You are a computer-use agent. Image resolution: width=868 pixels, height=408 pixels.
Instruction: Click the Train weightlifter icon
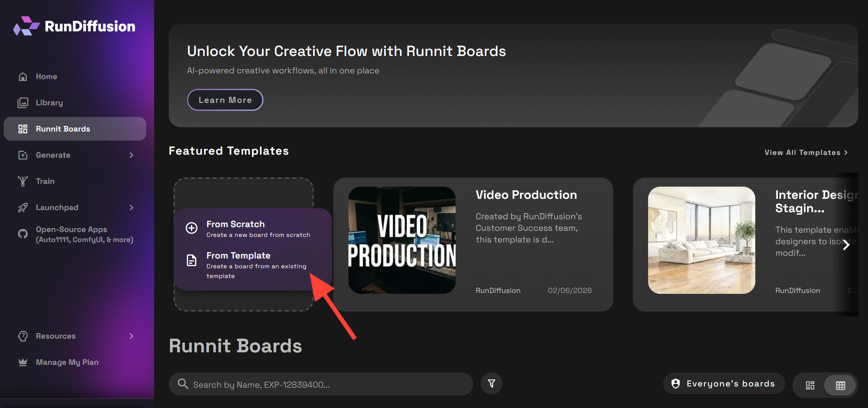[23, 181]
